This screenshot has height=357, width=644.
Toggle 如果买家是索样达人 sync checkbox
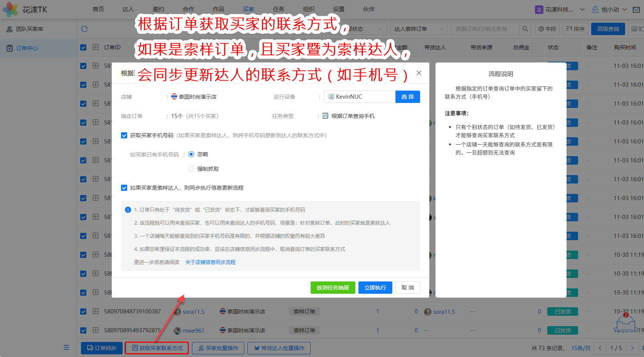click(124, 188)
